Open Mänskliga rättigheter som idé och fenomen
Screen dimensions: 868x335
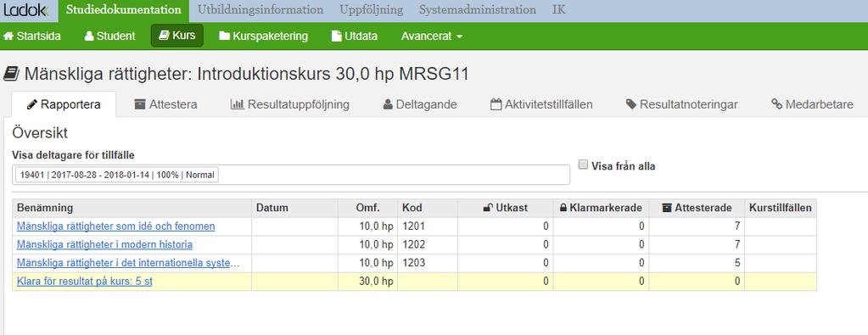pos(115,226)
